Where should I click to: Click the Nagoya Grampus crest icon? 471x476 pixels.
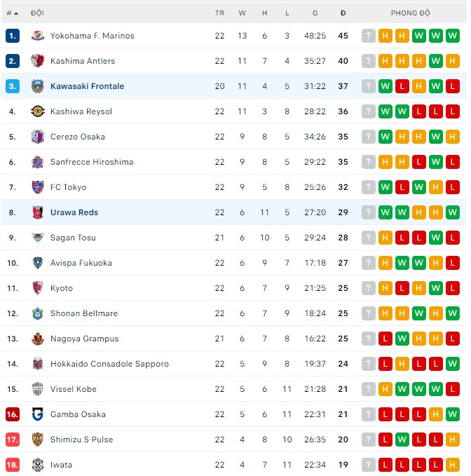pyautogui.click(x=37, y=339)
